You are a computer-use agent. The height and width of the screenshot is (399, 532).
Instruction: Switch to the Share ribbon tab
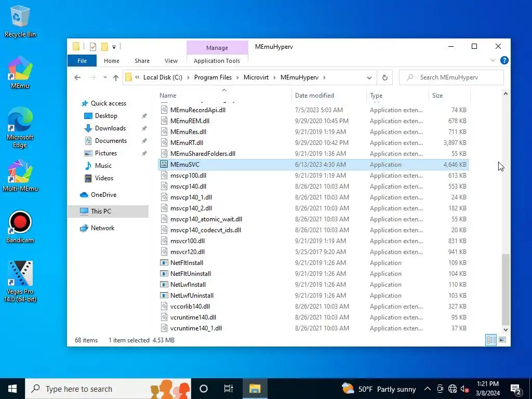coord(142,61)
